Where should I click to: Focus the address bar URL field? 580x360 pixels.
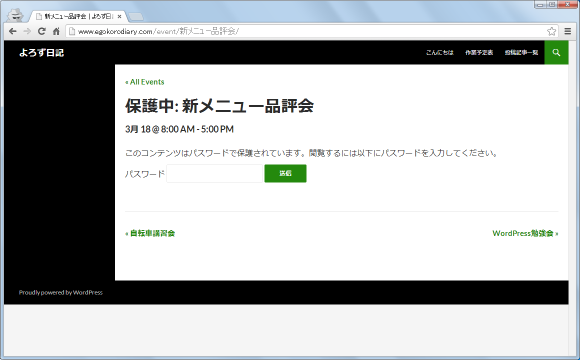pos(311,31)
